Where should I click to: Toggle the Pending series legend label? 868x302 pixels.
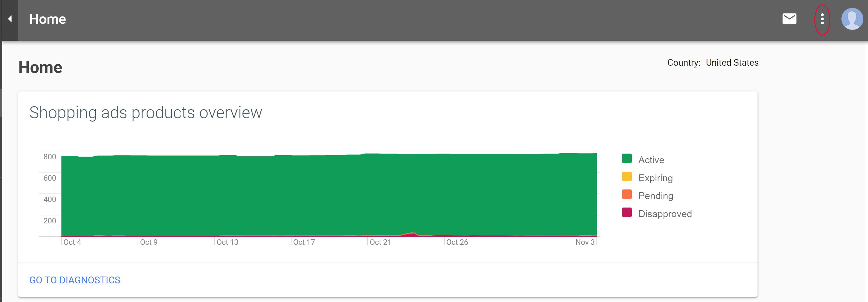tap(656, 196)
